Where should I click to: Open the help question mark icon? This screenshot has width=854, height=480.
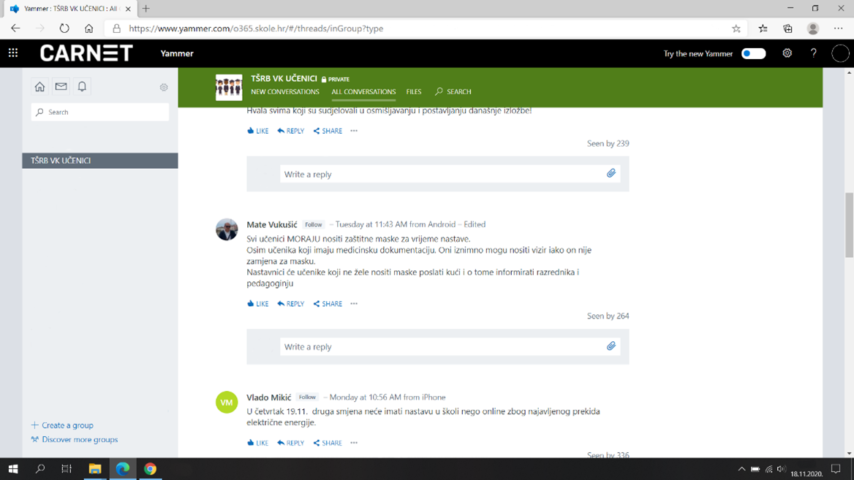pos(813,53)
